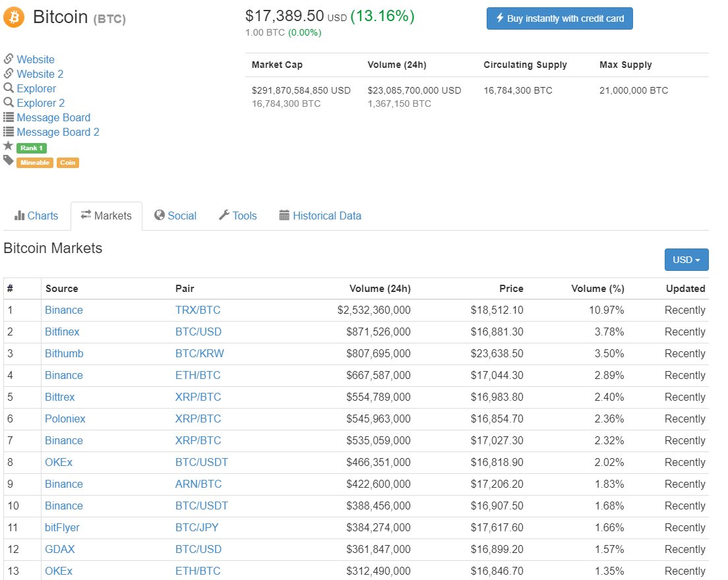The image size is (728, 580).
Task: Sort by the Source column header
Action: tap(62, 289)
